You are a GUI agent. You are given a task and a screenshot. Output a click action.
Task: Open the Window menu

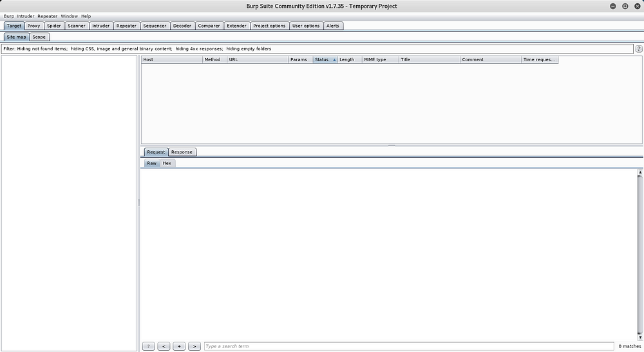[69, 16]
